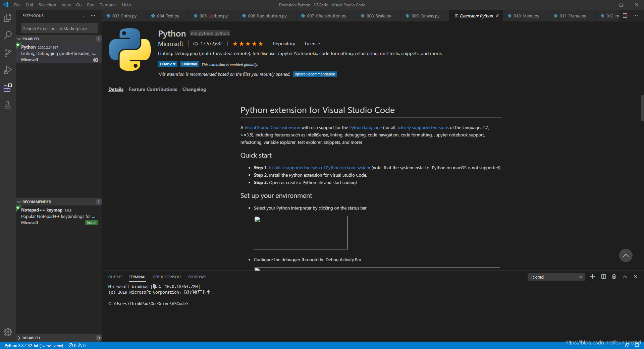Image resolution: width=644 pixels, height=349 pixels.
Task: Open the terminal selector '1: cmd' dropdown
Action: click(x=556, y=277)
